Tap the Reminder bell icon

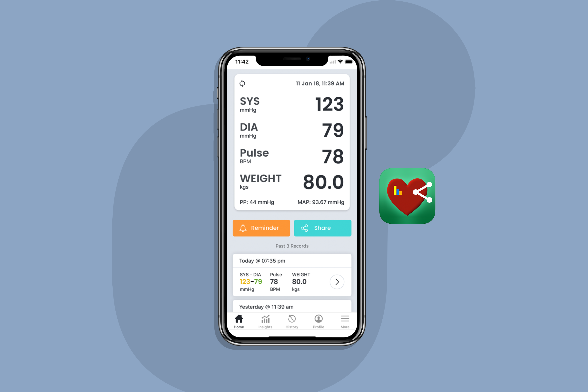tap(244, 228)
